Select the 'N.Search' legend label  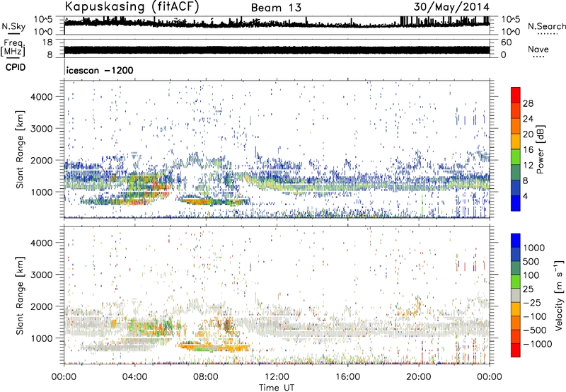[546, 26]
